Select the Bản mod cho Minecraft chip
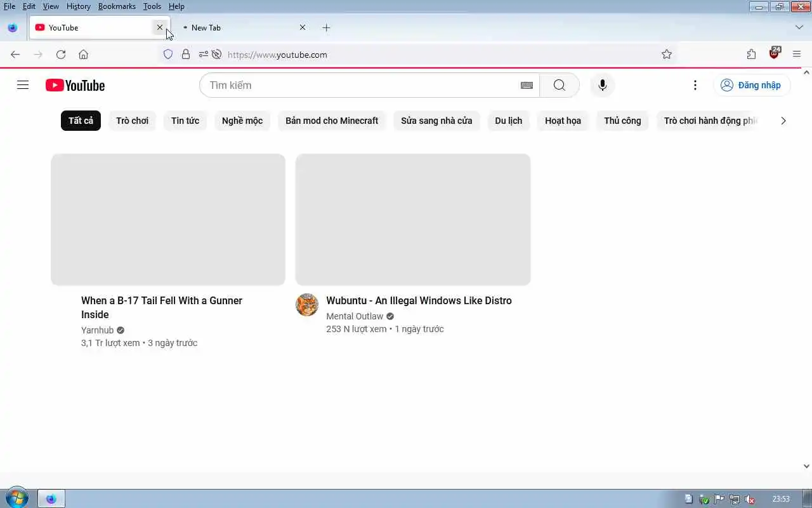This screenshot has height=508, width=812. (x=332, y=121)
